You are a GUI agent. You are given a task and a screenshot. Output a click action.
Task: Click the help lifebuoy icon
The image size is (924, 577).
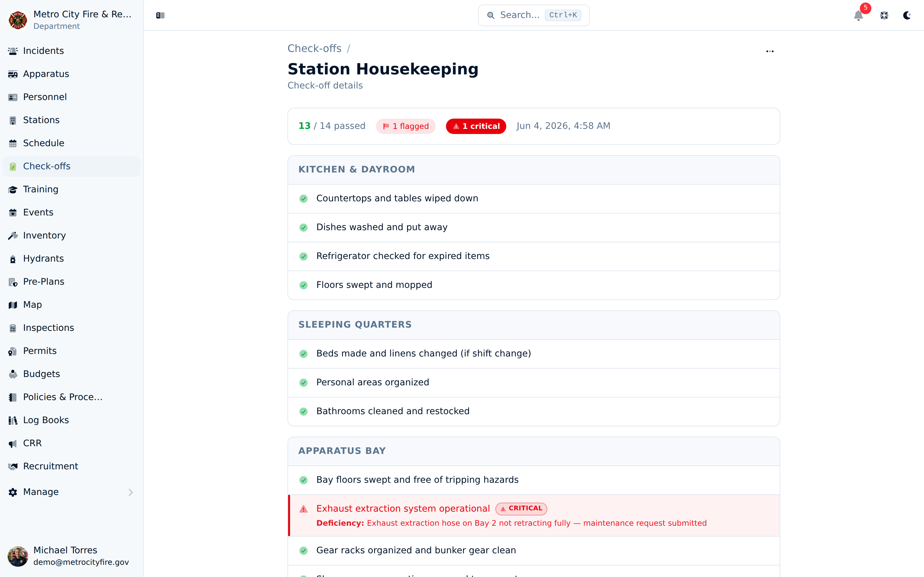click(x=884, y=15)
